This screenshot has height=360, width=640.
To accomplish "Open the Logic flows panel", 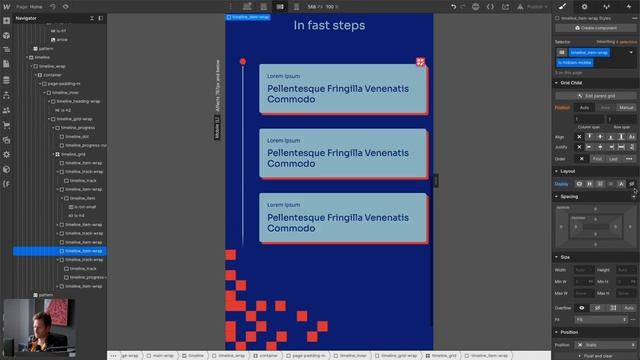I will click(x=7, y=95).
